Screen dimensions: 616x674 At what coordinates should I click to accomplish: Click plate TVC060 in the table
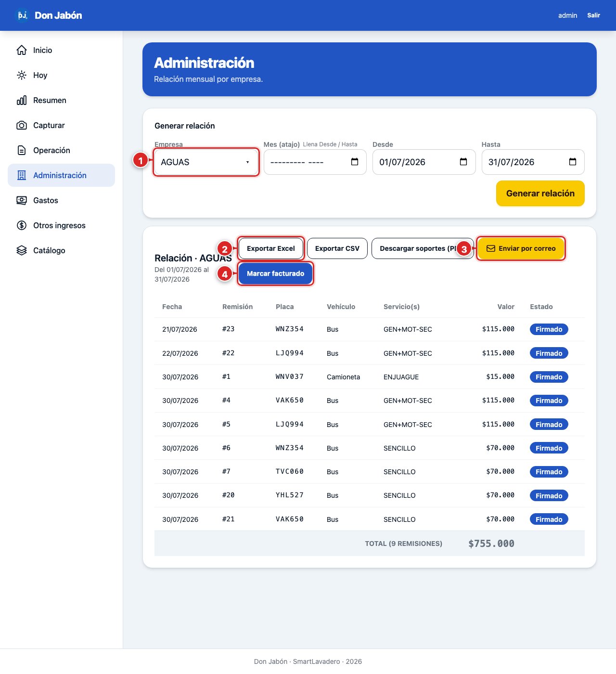click(290, 471)
